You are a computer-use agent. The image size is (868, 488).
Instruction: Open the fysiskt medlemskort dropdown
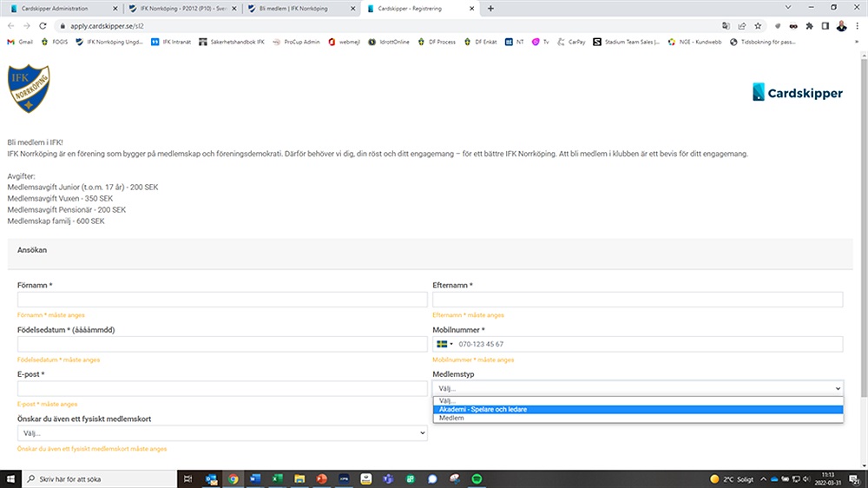click(222, 433)
